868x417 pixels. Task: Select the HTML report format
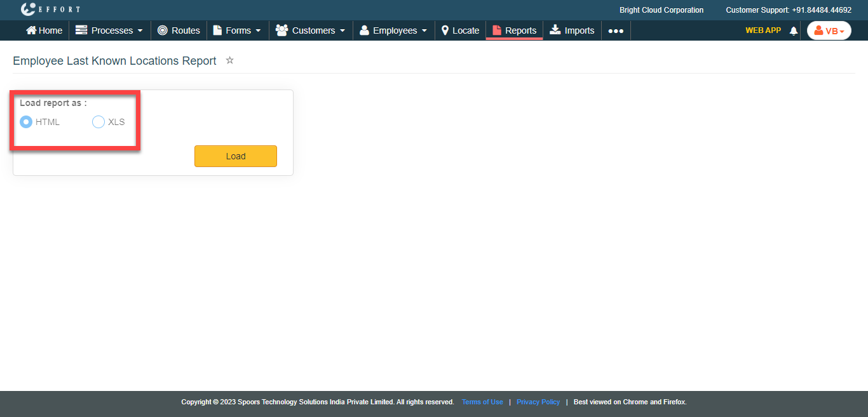pyautogui.click(x=26, y=122)
